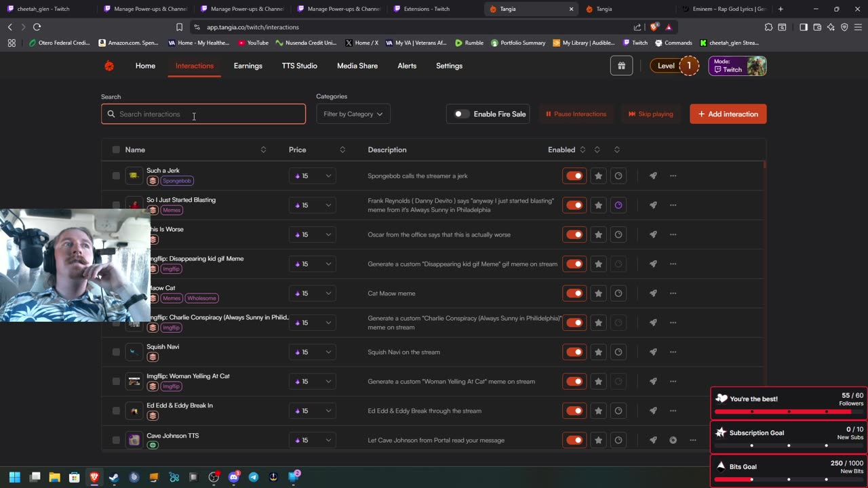
Task: Sort table by Price column arrows
Action: (342, 150)
